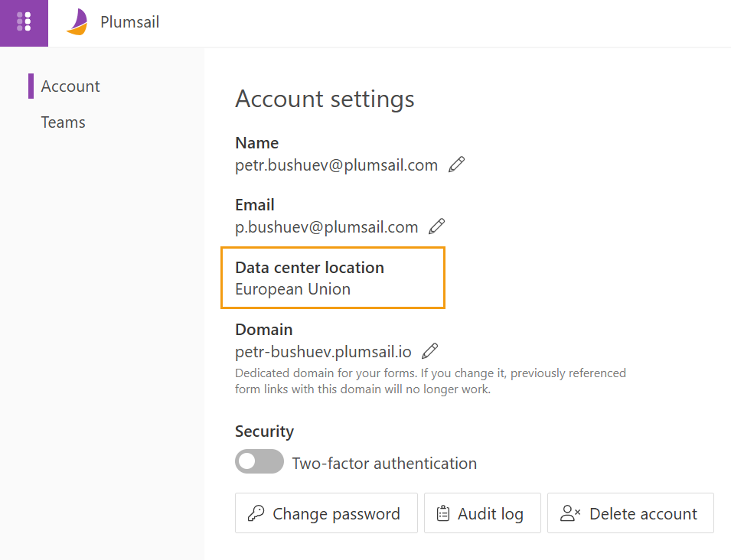Edit the domain using its pencil icon
This screenshot has height=560, width=731.
coord(430,351)
